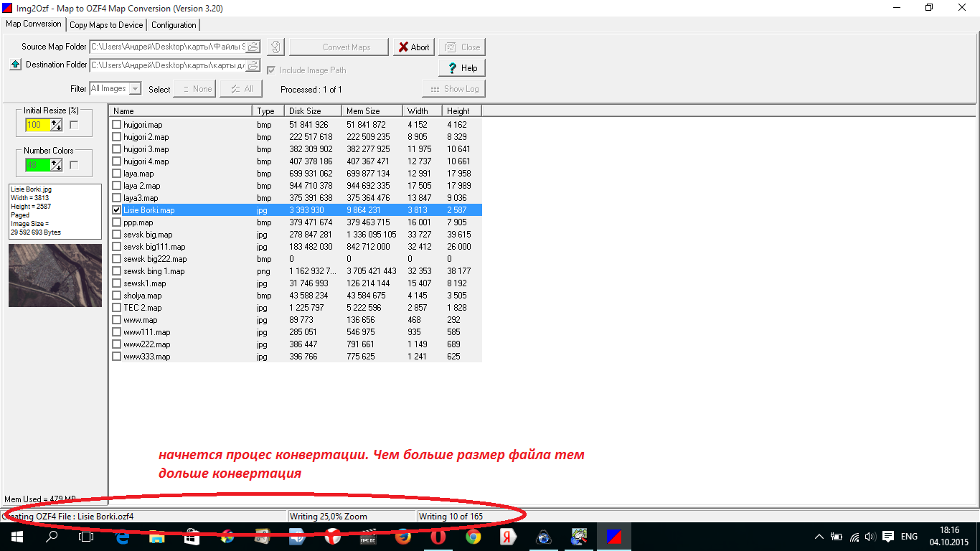Image resolution: width=980 pixels, height=551 pixels.
Task: Open the Configuration tab
Action: [x=174, y=25]
